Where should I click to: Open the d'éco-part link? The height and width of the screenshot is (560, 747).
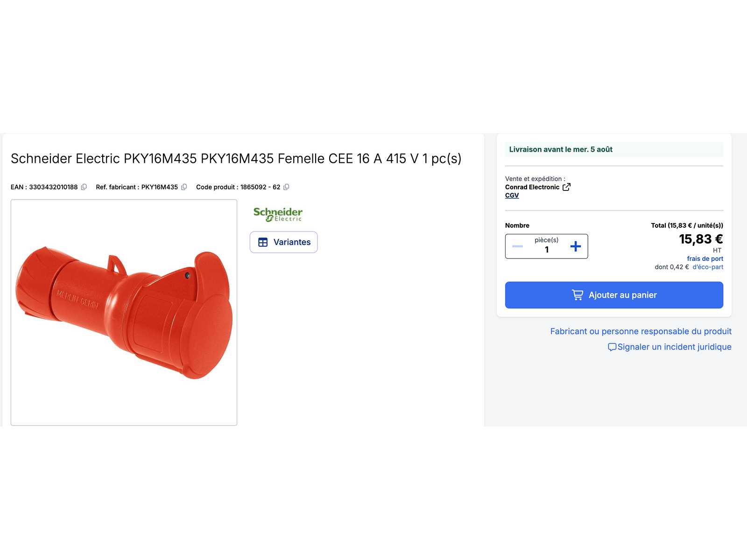point(708,267)
